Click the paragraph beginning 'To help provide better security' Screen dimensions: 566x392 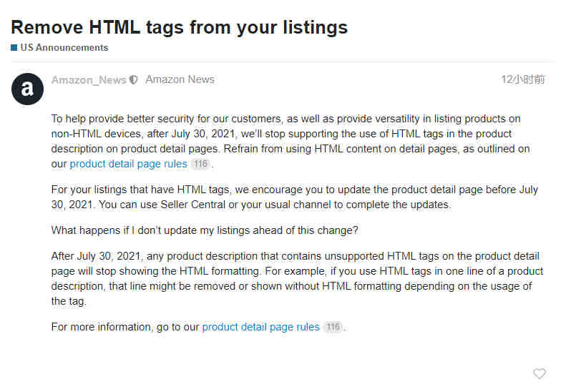tap(291, 141)
